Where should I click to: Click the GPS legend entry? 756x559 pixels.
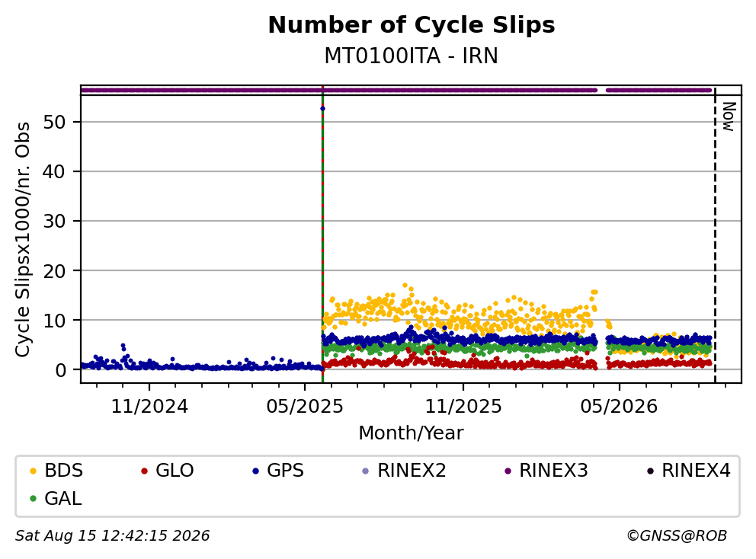278,471
